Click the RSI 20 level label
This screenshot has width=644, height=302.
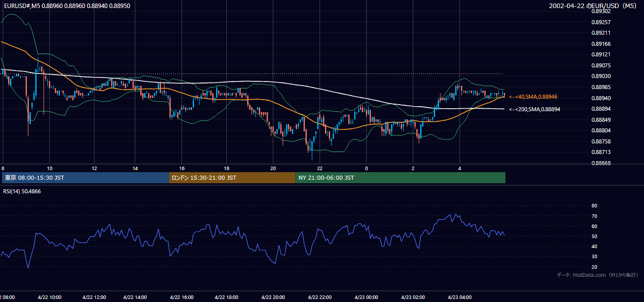[594, 267]
